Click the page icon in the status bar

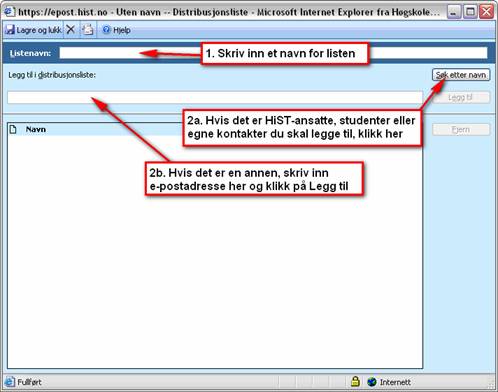[10, 382]
